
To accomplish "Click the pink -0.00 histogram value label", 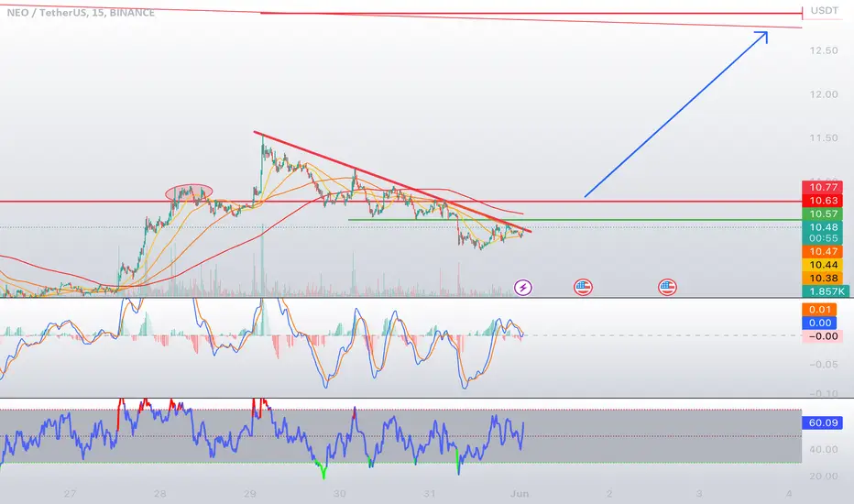I will [823, 336].
